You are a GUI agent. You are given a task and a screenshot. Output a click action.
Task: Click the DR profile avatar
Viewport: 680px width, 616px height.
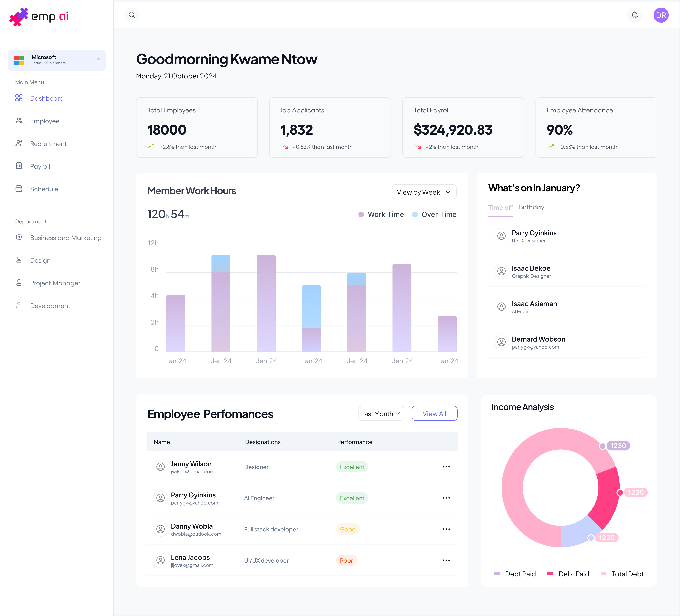pyautogui.click(x=660, y=15)
